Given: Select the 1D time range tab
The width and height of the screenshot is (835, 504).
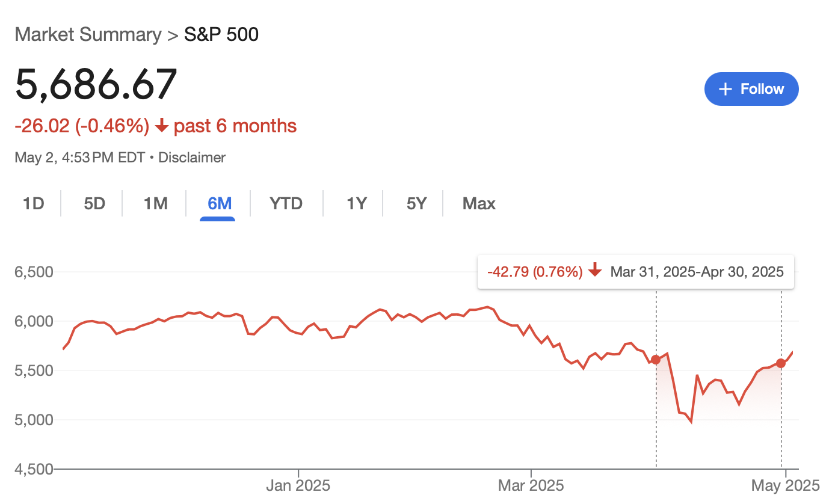Looking at the screenshot, I should (34, 203).
